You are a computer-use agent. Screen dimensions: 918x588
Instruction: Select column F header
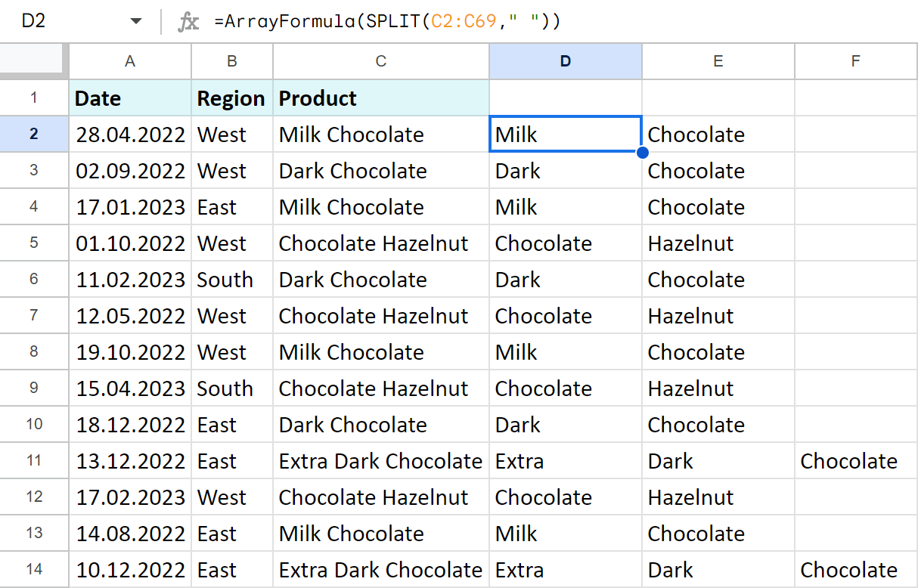coord(855,61)
